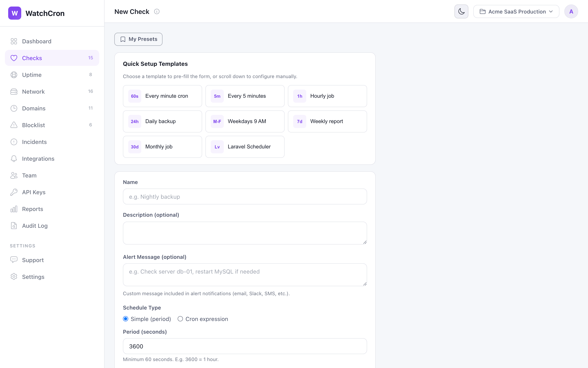The width and height of the screenshot is (588, 368).
Task: Click the Checks count badge 15
Action: 91,58
